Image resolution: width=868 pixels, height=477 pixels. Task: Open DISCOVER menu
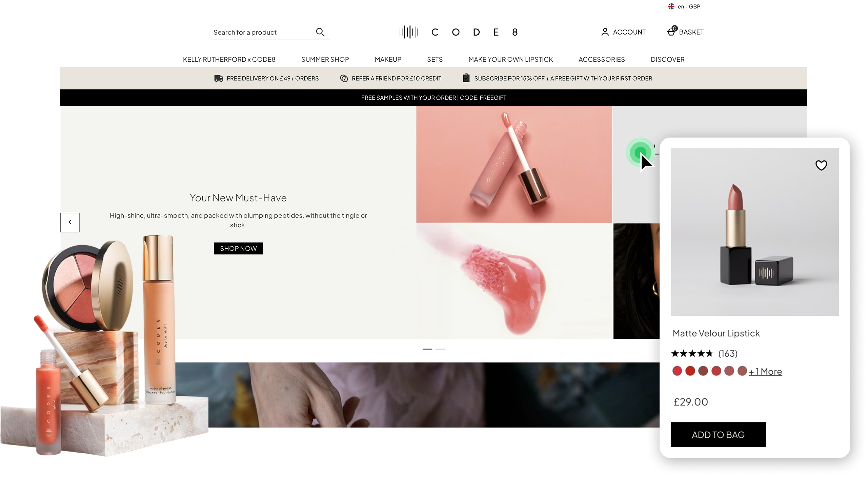coord(667,60)
